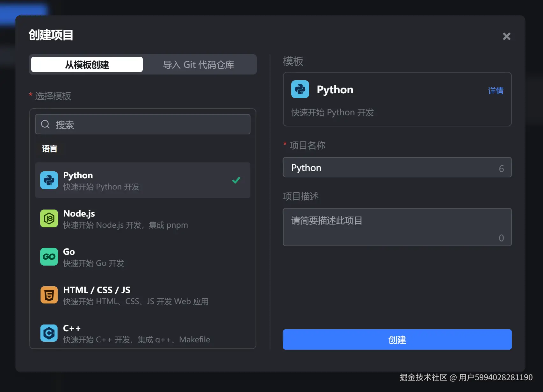Click the green checkmark on Python row
The width and height of the screenshot is (543, 392).
click(x=236, y=180)
